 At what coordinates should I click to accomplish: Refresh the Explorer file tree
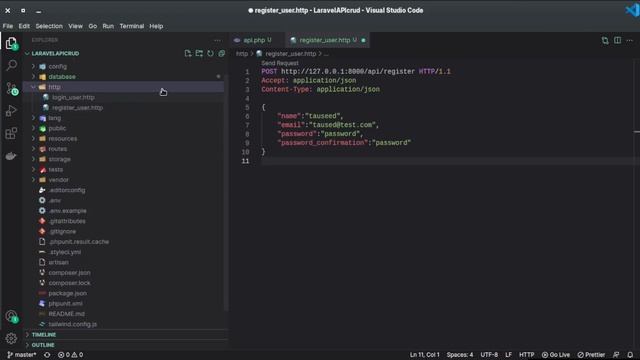pos(210,53)
